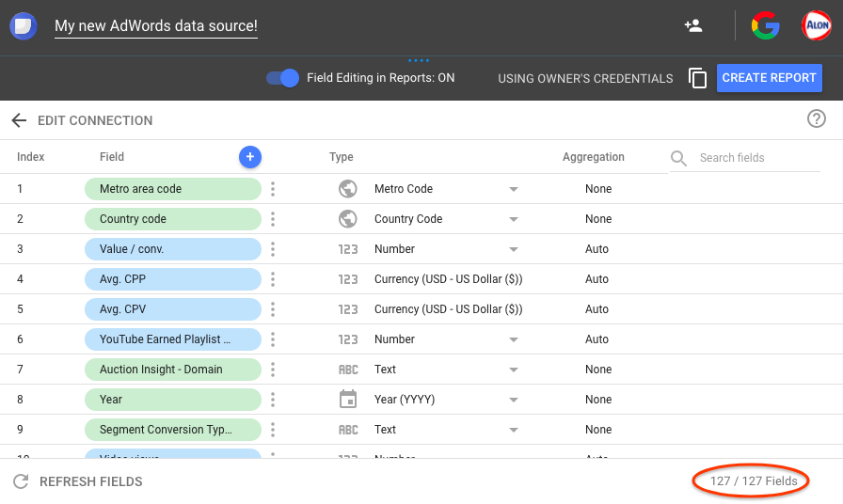Share data source with add-person icon
This screenshot has width=843, height=504.
[693, 25]
